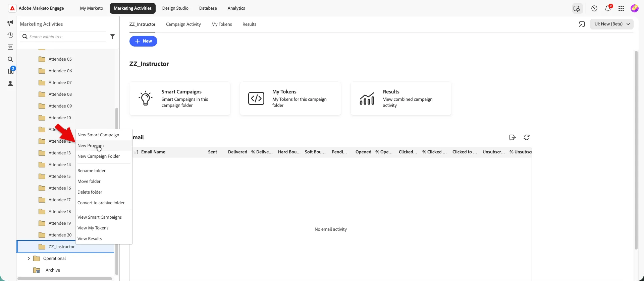This screenshot has height=281, width=644.
Task: Select the Attendee 18 folder
Action: [60, 212]
